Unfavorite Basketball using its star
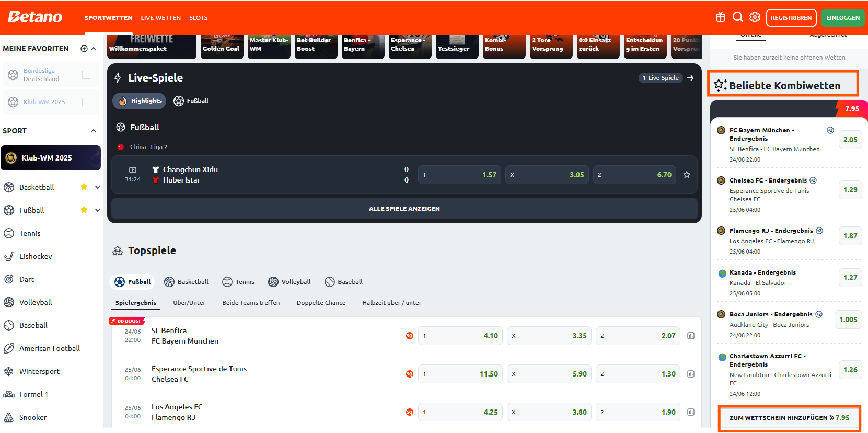Screen dimensions: 868x433 (84, 187)
